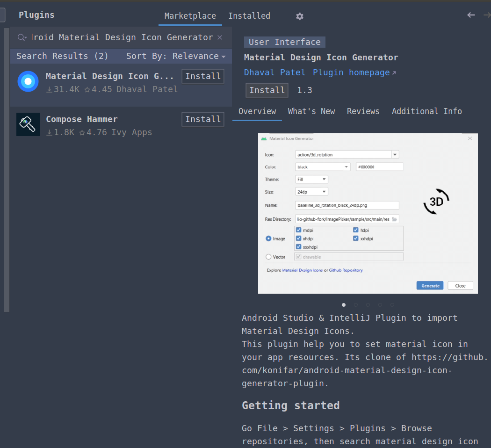Click the Generate button in preview
This screenshot has height=448, width=491.
tap(430, 286)
